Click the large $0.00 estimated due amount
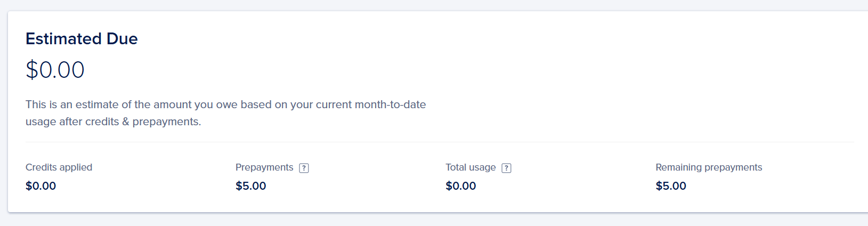Screen dimensions: 868x226 55,70
